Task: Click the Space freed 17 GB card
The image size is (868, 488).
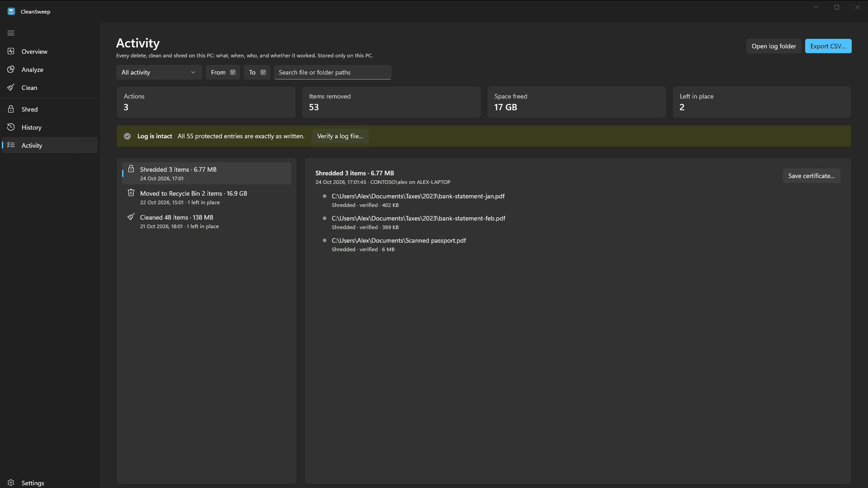Action: coord(576,102)
